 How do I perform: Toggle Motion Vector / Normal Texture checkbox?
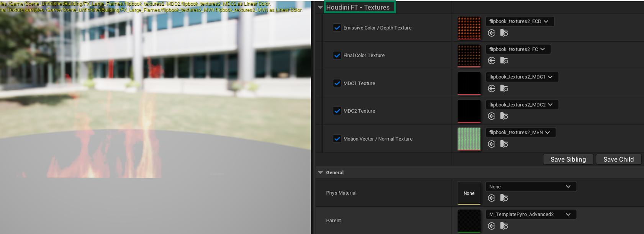tap(337, 139)
